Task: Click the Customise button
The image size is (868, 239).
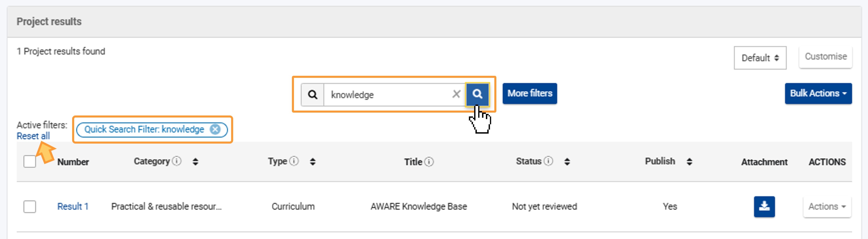Action: tap(825, 57)
